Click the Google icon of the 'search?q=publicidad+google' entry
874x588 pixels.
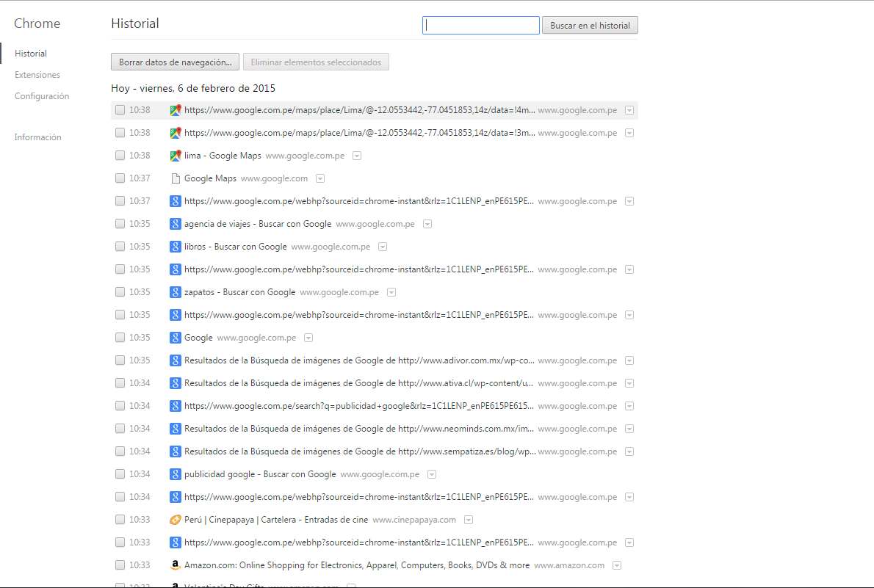click(175, 406)
